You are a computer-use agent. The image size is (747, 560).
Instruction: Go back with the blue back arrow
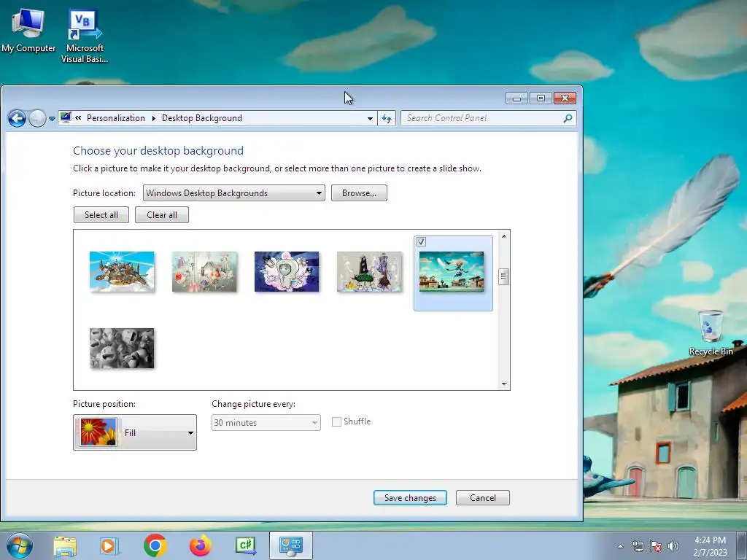pos(18,119)
